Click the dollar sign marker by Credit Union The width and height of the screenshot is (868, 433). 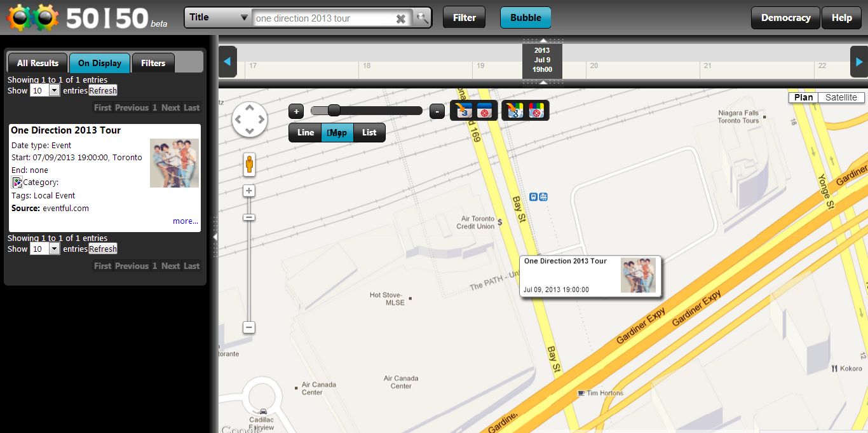coord(501,222)
